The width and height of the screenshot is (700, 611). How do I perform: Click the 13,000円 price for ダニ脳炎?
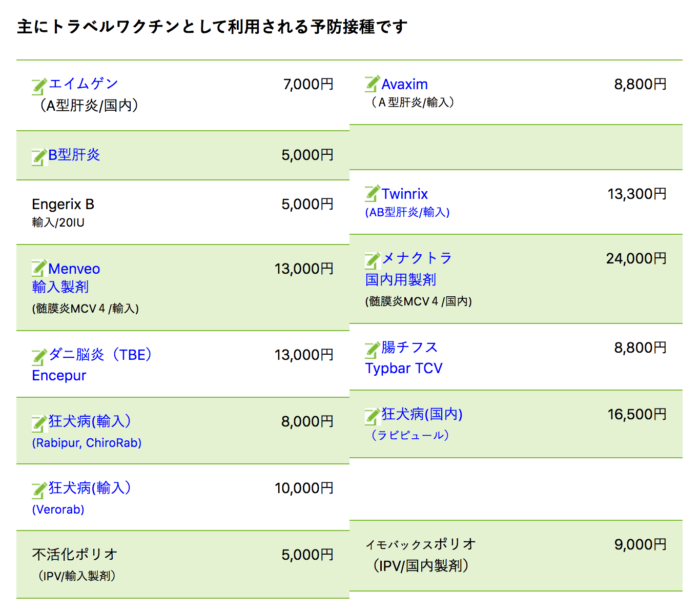[304, 355]
